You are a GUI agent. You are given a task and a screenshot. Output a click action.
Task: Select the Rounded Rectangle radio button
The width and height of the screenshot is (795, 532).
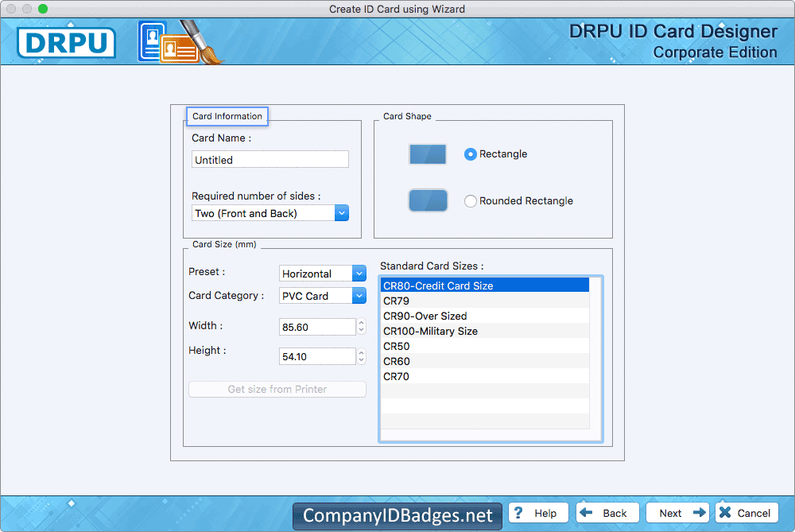click(470, 201)
